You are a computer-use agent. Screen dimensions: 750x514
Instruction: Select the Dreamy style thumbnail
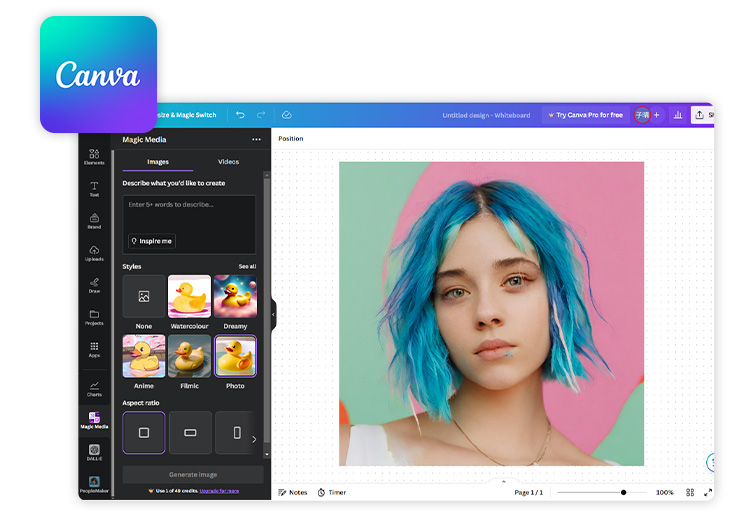tap(235, 296)
